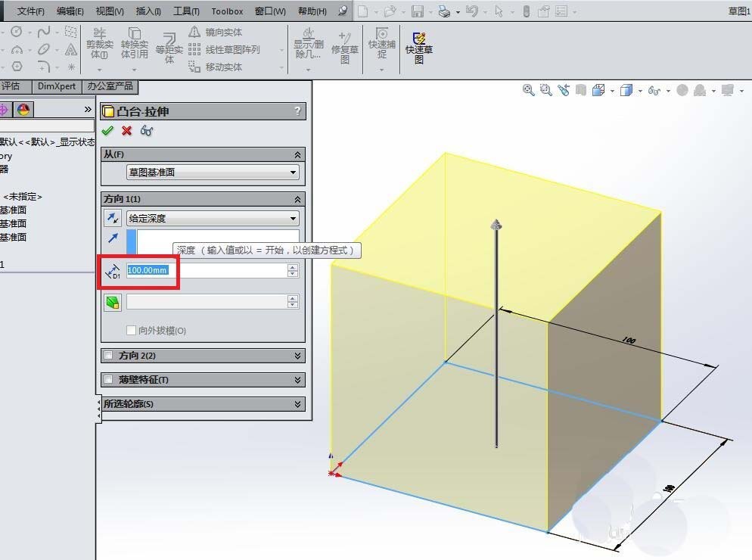Click the 100 dimension on the upper sketch edge
Screen dimensions: 752x560
(x=629, y=341)
